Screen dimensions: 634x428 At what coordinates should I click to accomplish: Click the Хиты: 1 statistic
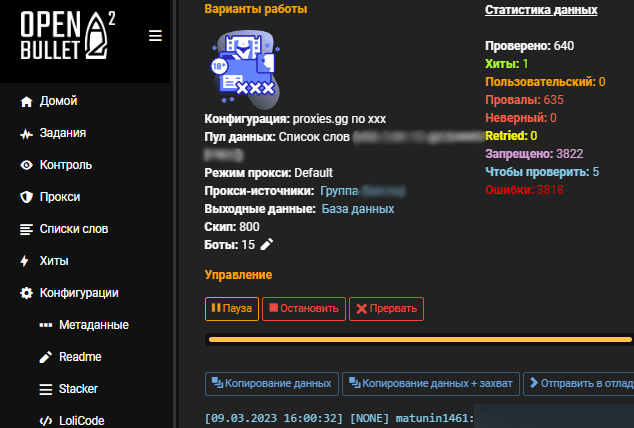click(506, 64)
